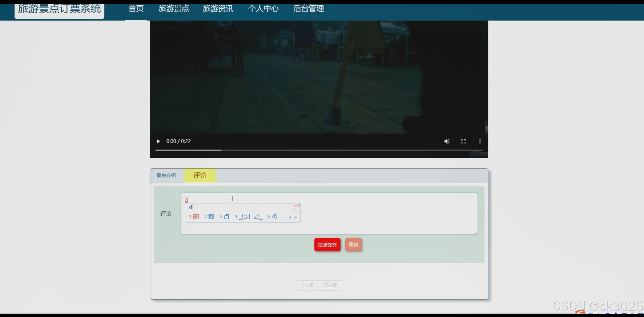Viewport: 644px width, 317px height.
Task: Open the 评论 tab
Action: click(x=200, y=175)
